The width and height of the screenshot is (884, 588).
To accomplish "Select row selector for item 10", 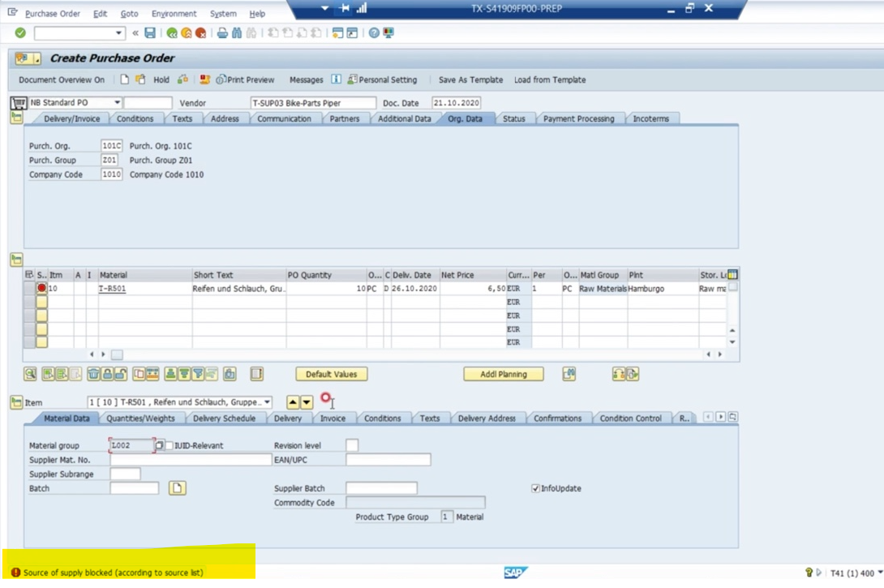I will coord(29,288).
